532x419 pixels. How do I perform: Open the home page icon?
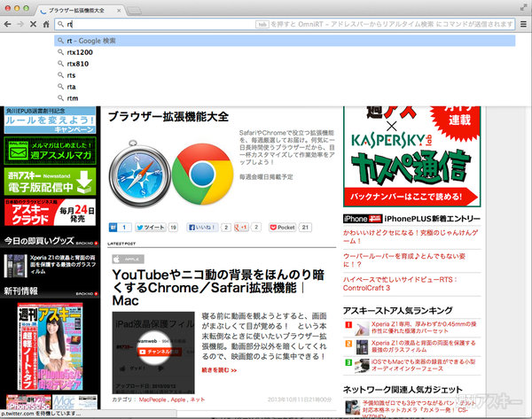46,24
